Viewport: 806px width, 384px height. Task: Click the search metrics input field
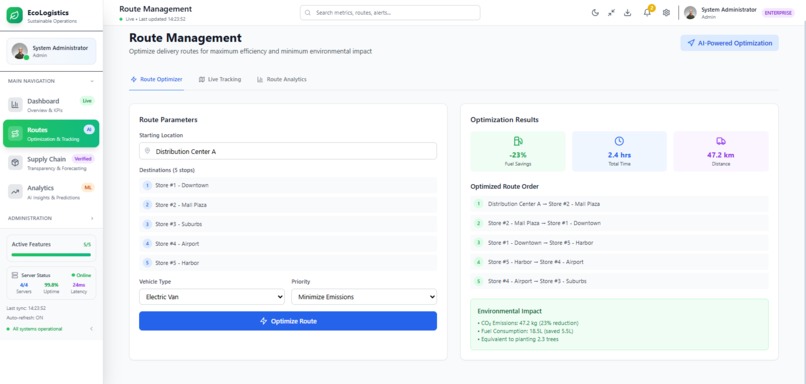tap(390, 13)
